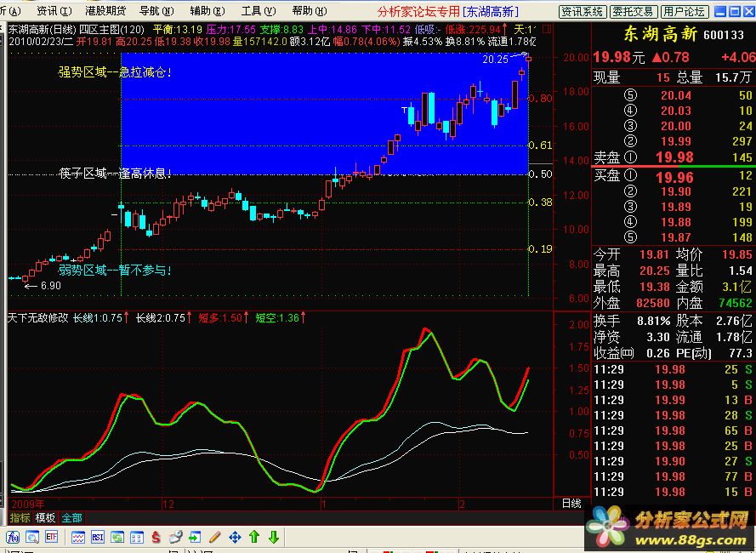Click the 均价 value 19.85
The height and width of the screenshot is (553, 756).
pos(736,254)
